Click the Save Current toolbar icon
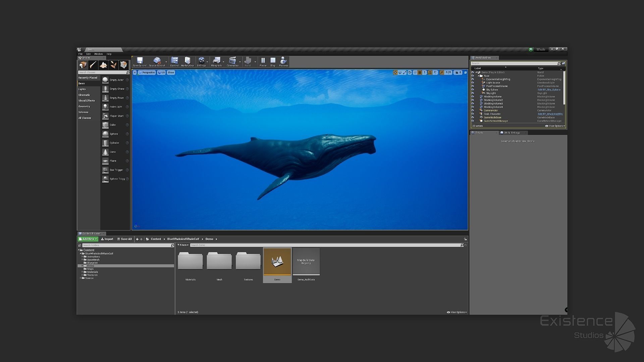 (x=140, y=62)
